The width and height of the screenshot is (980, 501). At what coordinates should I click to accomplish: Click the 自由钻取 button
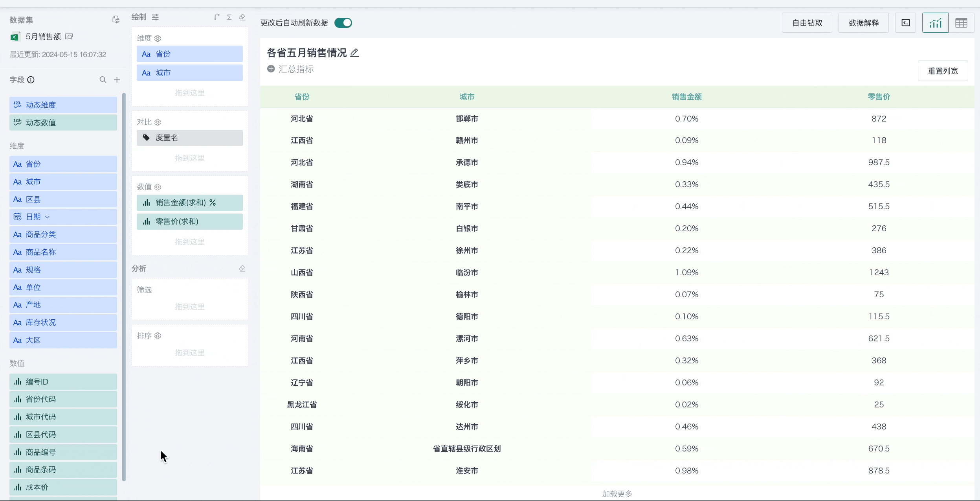(x=807, y=23)
